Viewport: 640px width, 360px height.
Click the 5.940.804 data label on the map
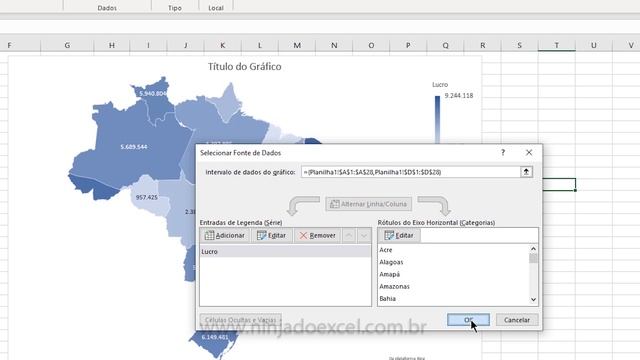coord(153,93)
